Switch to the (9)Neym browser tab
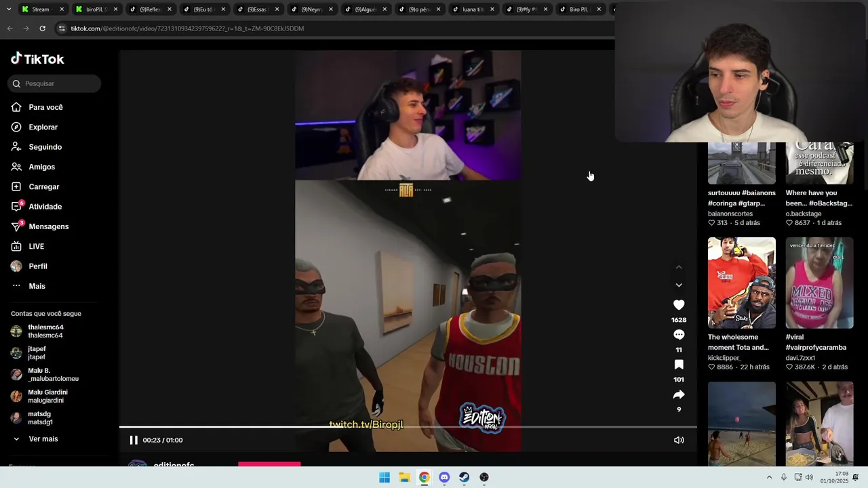Screen dimensions: 868x488 point(311,9)
